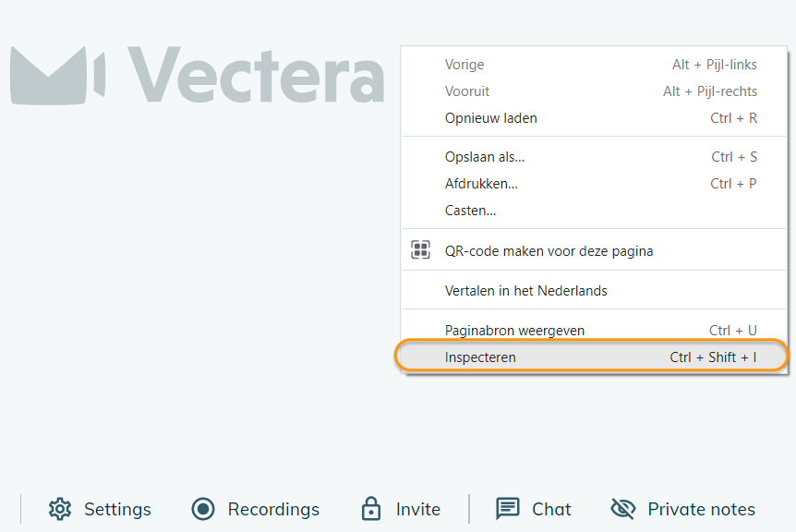Click the QR-code icon in context menu
Viewport: 796px width, 532px height.
pos(421,250)
